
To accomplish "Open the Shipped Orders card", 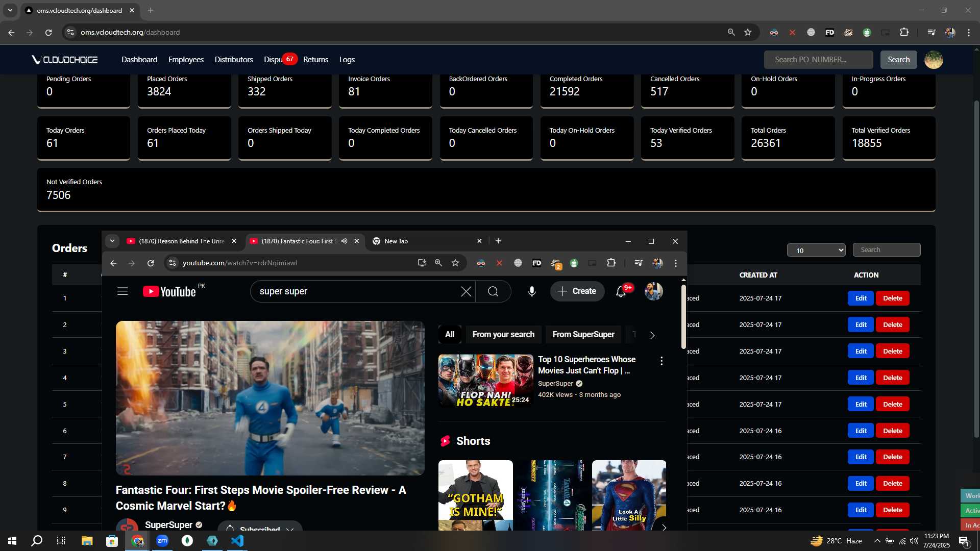I will (285, 90).
